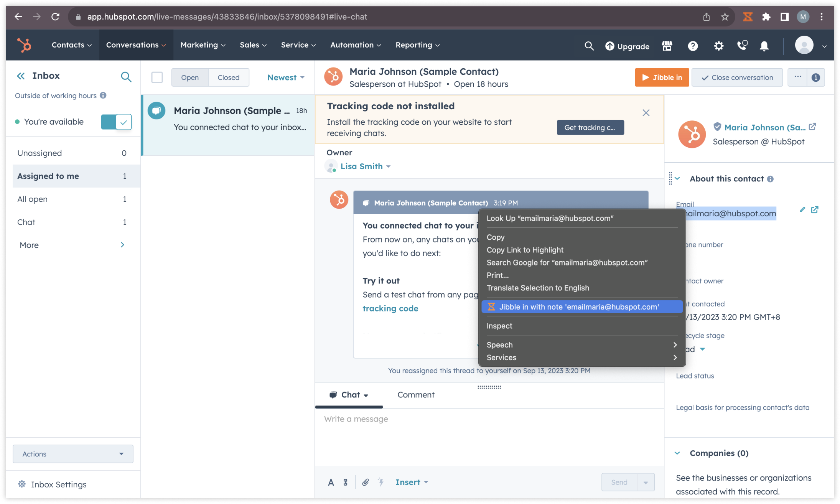This screenshot has width=840, height=504.
Task: Open the Lisa Smith owner dropdown
Action: click(365, 166)
